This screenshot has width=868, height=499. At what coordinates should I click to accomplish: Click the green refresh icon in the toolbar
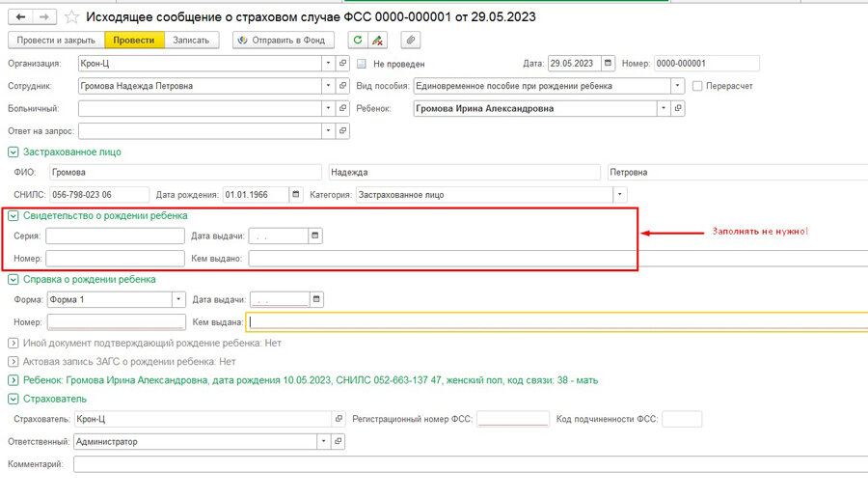pyautogui.click(x=358, y=40)
